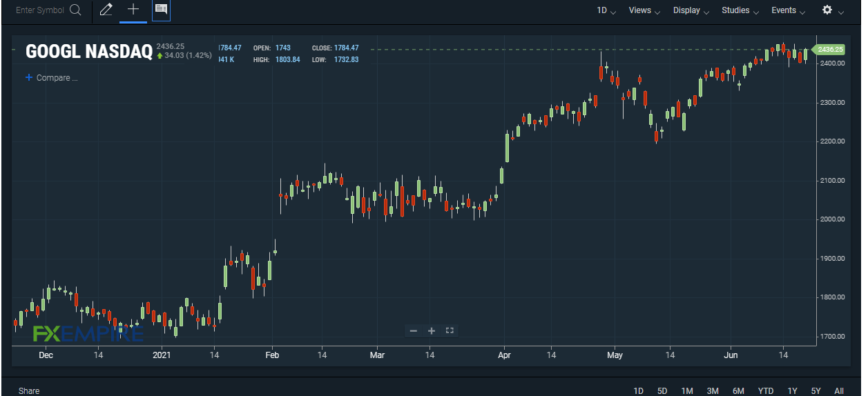868x396 pixels.
Task: Expand the Display dropdown menu
Action: pyautogui.click(x=691, y=10)
